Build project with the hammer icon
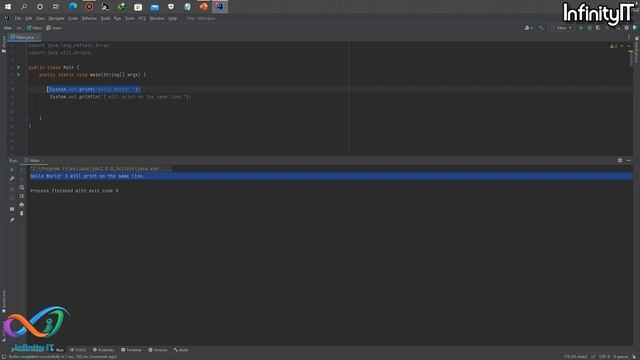Screen dimensions: 640x360 coord(541,28)
